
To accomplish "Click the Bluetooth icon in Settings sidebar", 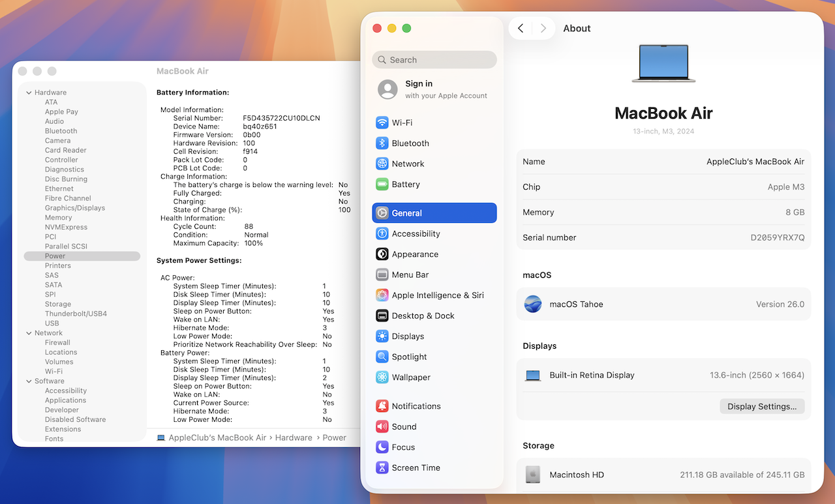I will coord(382,143).
